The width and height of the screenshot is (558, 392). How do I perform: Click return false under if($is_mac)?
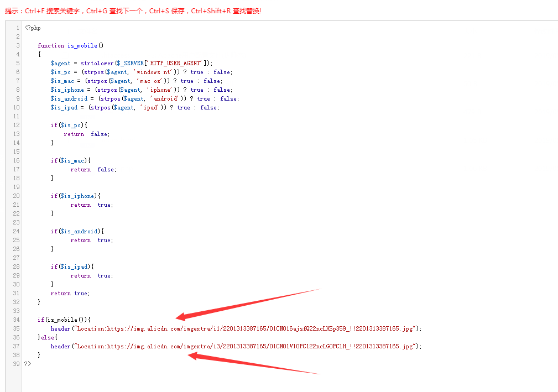coord(93,169)
